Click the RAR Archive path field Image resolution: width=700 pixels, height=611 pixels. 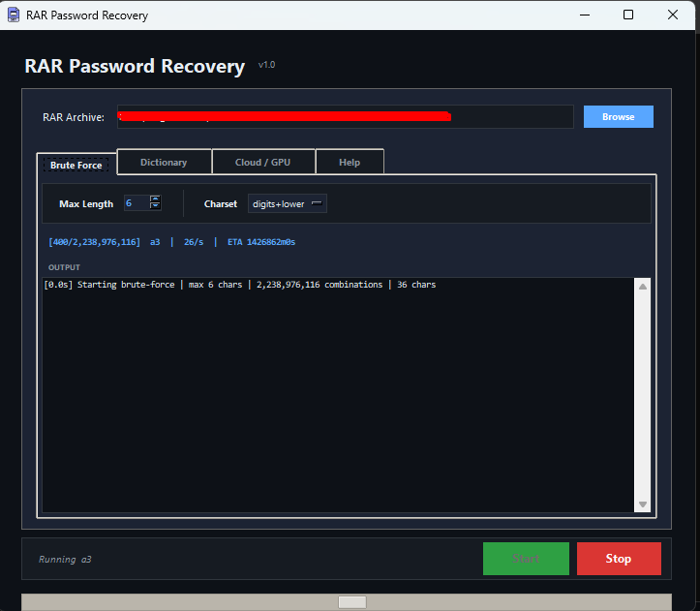tap(345, 116)
